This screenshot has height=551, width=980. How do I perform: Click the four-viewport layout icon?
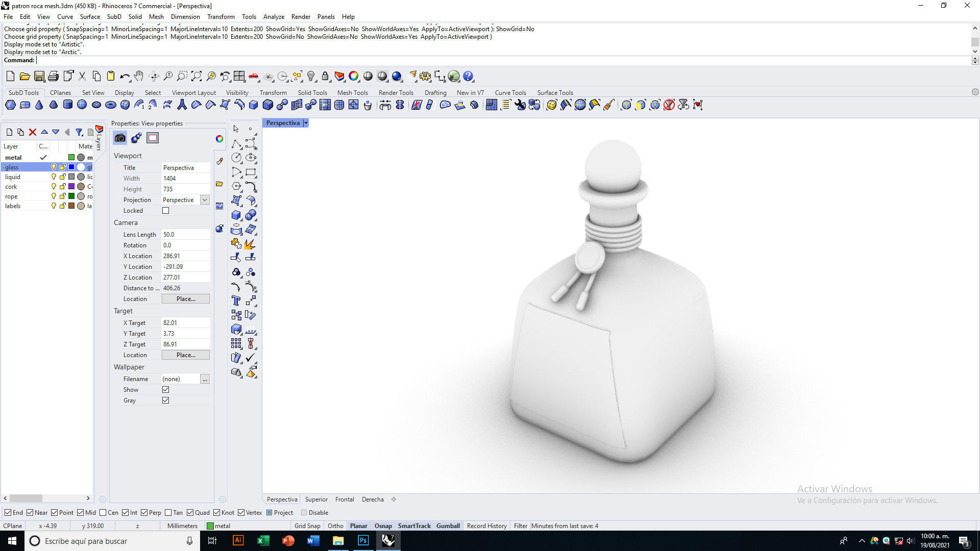pyautogui.click(x=239, y=77)
